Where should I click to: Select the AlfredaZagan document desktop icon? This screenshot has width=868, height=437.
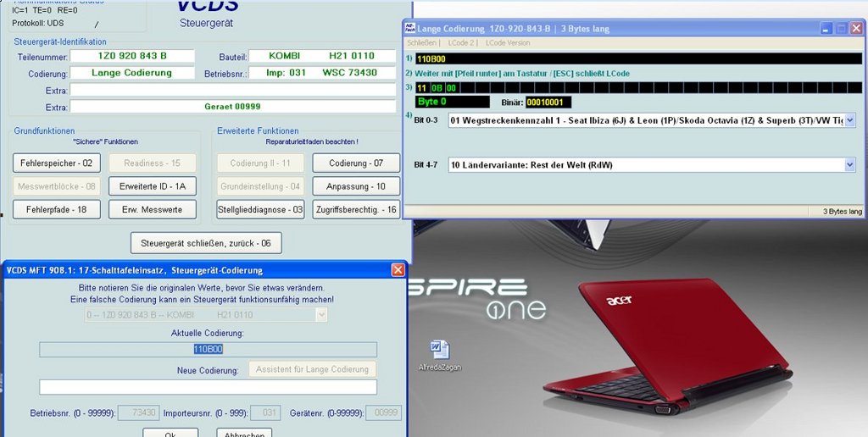(x=440, y=356)
